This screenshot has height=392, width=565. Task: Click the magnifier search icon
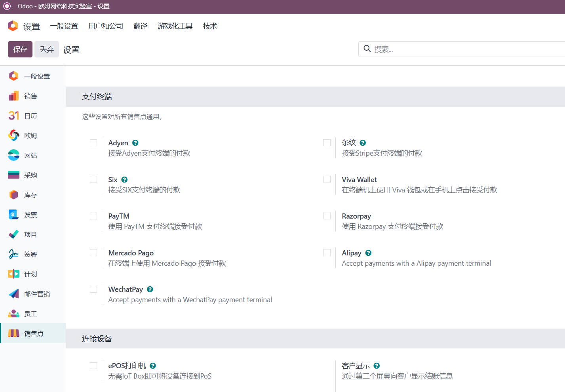click(x=367, y=49)
